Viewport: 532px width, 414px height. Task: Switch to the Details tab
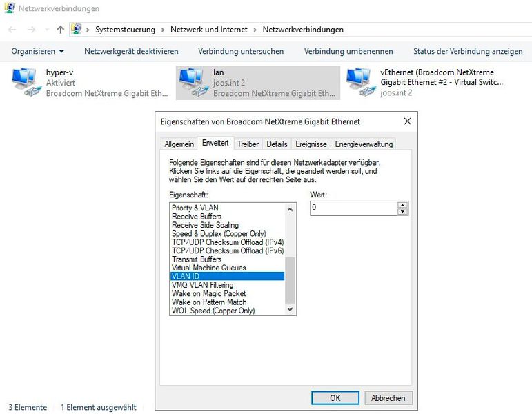pyautogui.click(x=277, y=144)
